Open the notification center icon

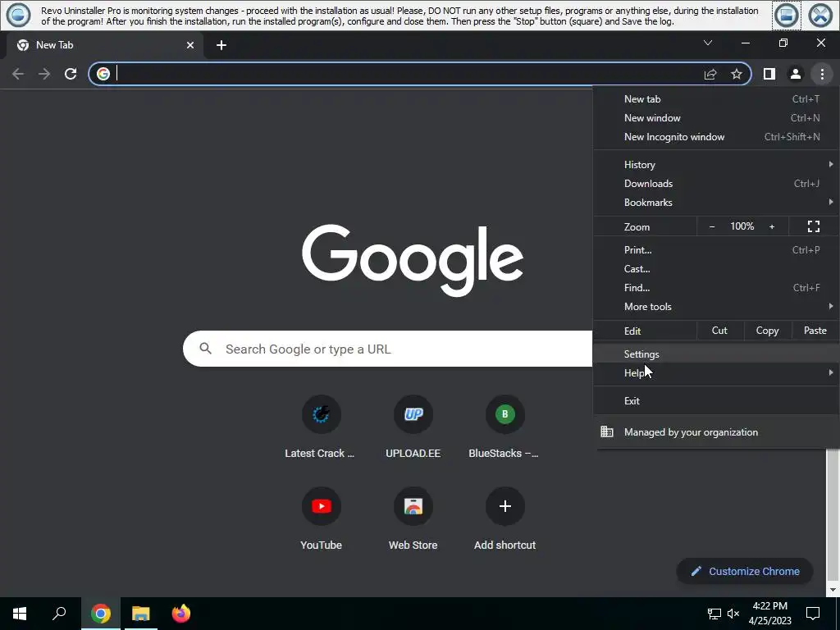[x=813, y=614]
